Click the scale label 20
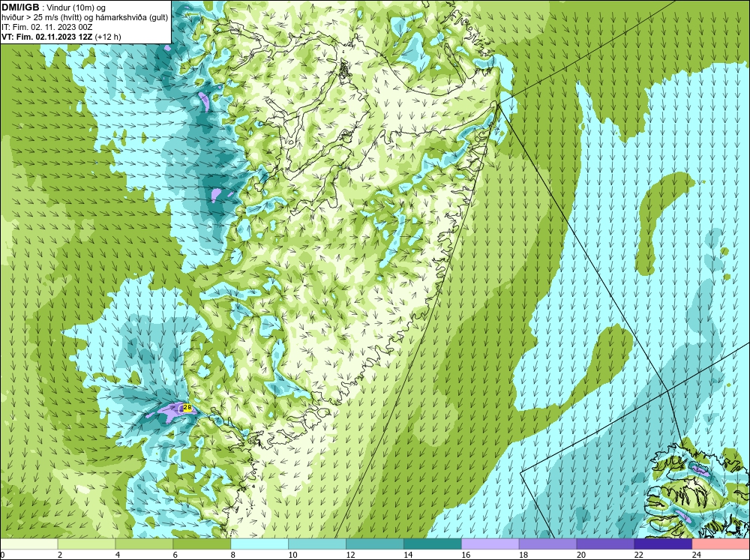 tap(580, 555)
